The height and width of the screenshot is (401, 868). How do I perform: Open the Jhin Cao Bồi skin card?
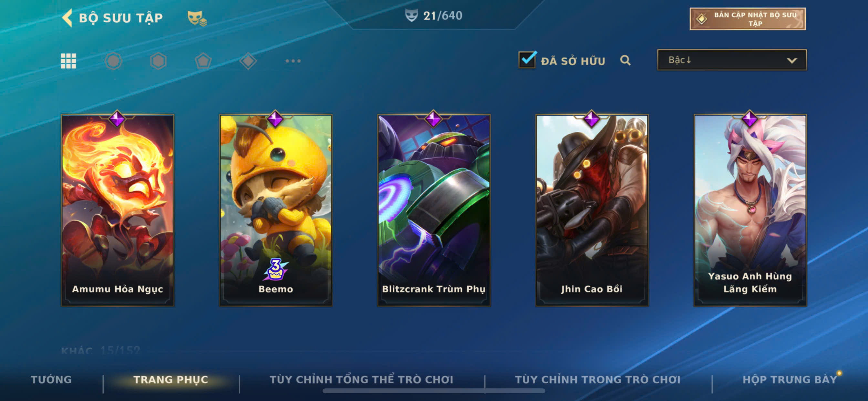pos(592,210)
